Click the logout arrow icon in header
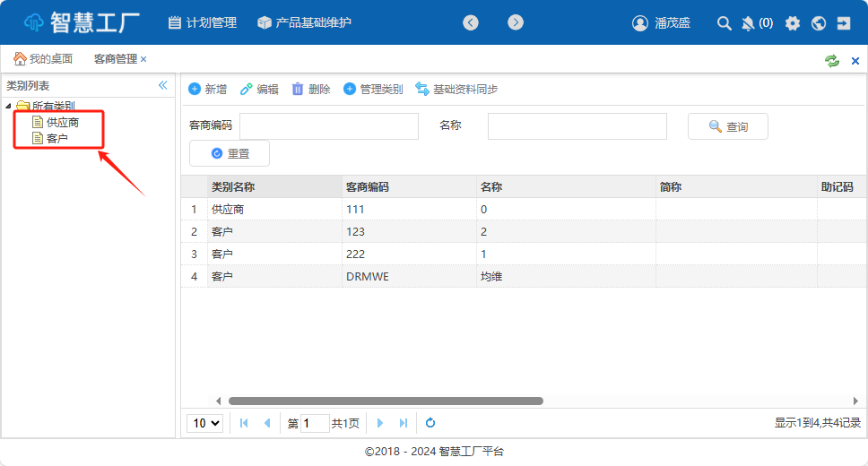The height and width of the screenshot is (466, 868). tap(844, 23)
